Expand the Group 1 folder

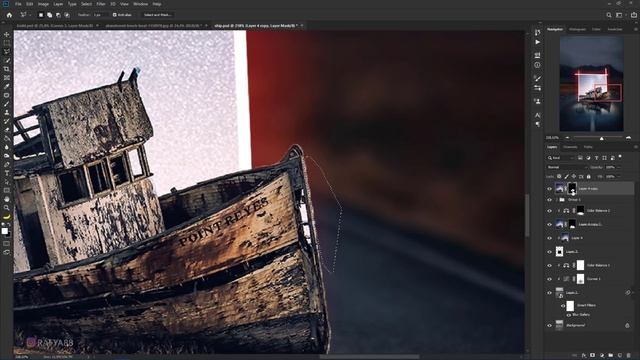[556, 200]
